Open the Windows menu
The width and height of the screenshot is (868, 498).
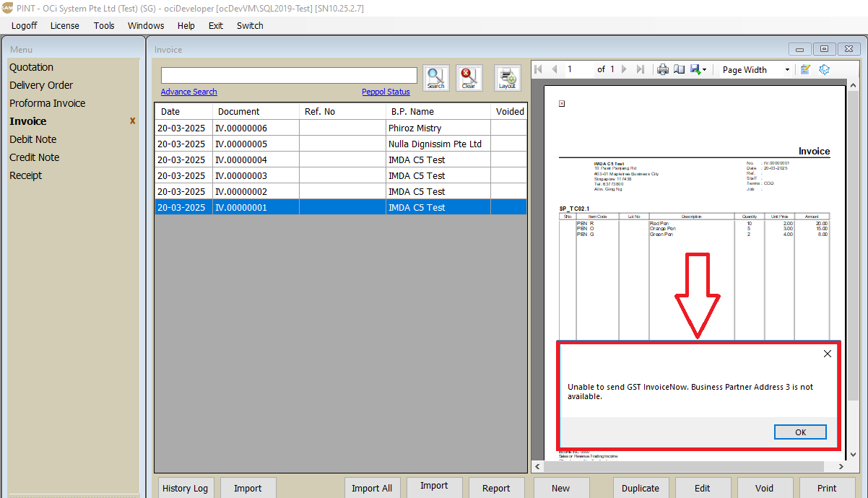pos(146,25)
